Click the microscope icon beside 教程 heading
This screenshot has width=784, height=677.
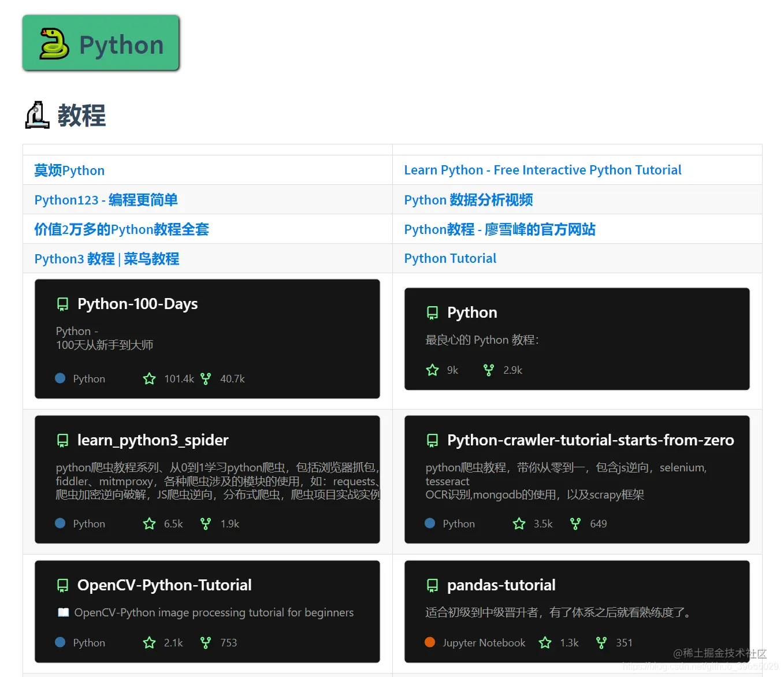point(38,114)
